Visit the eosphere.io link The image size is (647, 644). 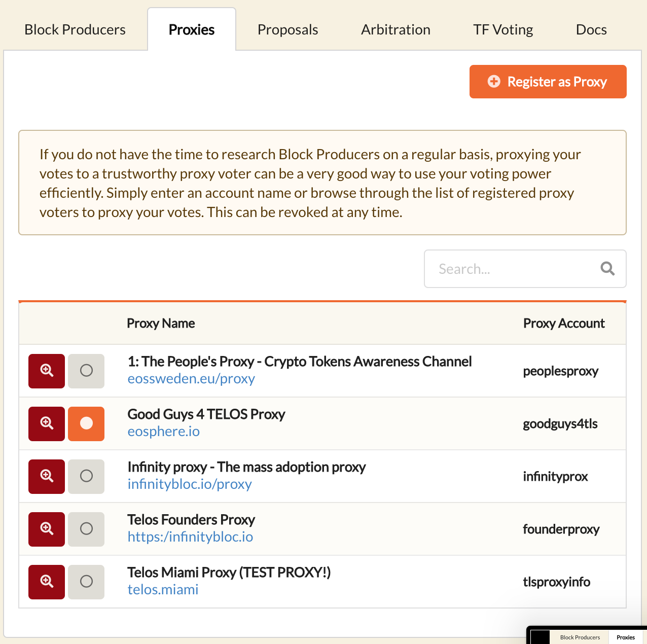(163, 432)
